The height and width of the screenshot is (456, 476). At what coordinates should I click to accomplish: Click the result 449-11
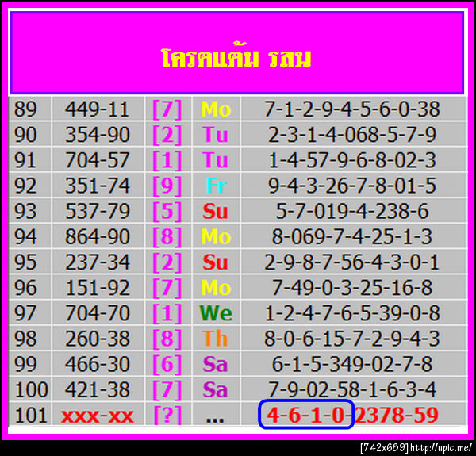(x=97, y=109)
